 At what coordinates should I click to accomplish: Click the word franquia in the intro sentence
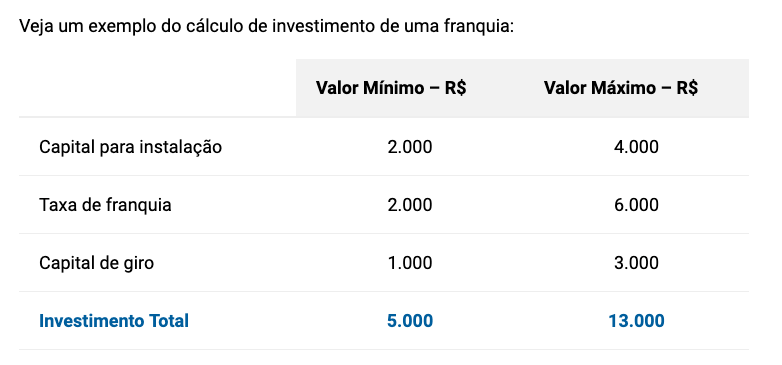pyautogui.click(x=478, y=26)
